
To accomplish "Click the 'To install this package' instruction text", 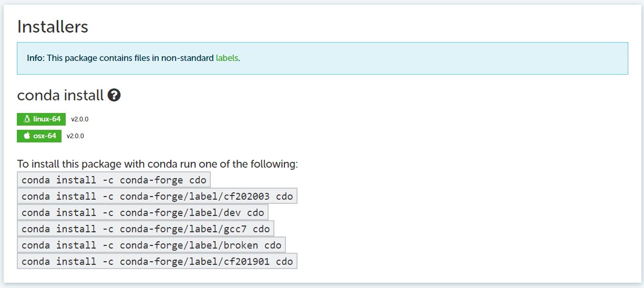I will [x=158, y=164].
